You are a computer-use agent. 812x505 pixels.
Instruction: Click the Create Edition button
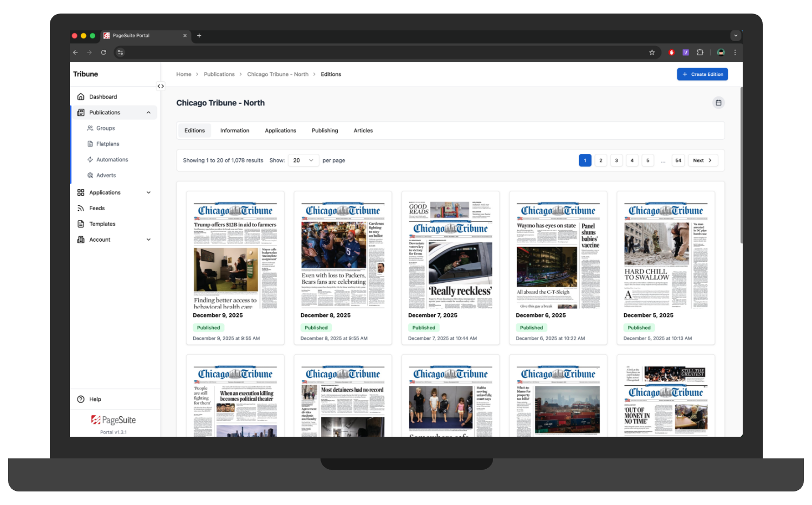click(702, 74)
